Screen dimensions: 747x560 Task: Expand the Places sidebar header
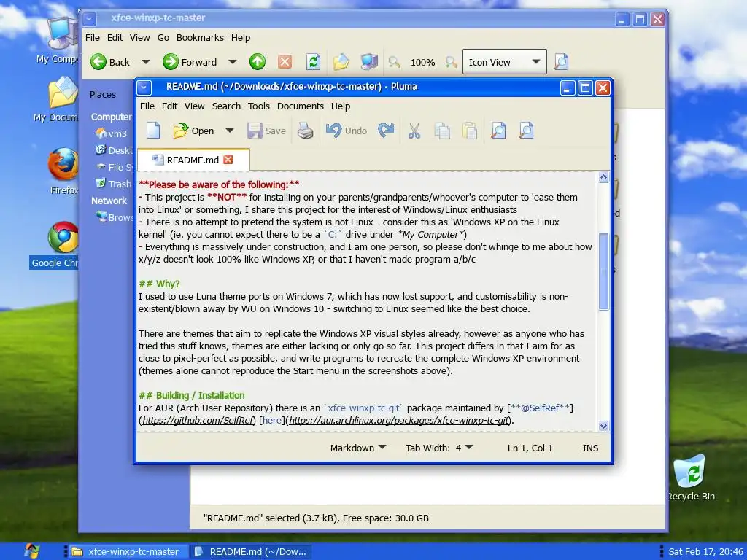[x=102, y=94]
